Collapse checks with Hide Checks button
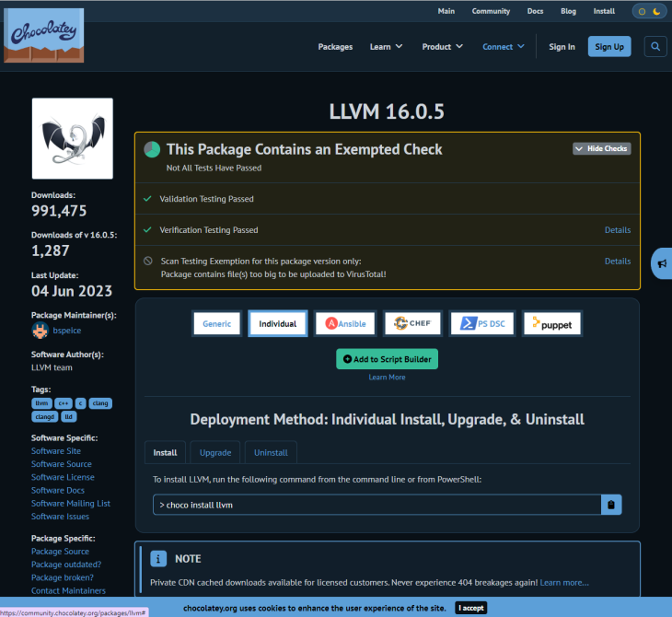Viewport: 672px width, 617px height. coord(602,148)
